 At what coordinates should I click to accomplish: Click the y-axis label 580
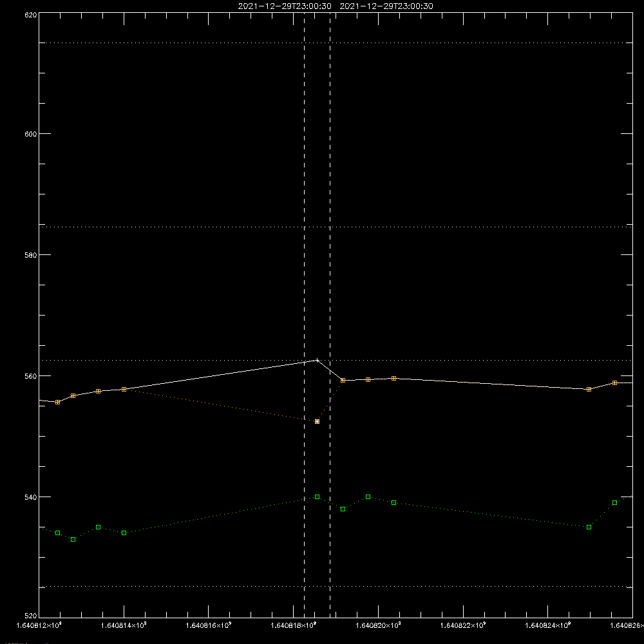(31, 255)
